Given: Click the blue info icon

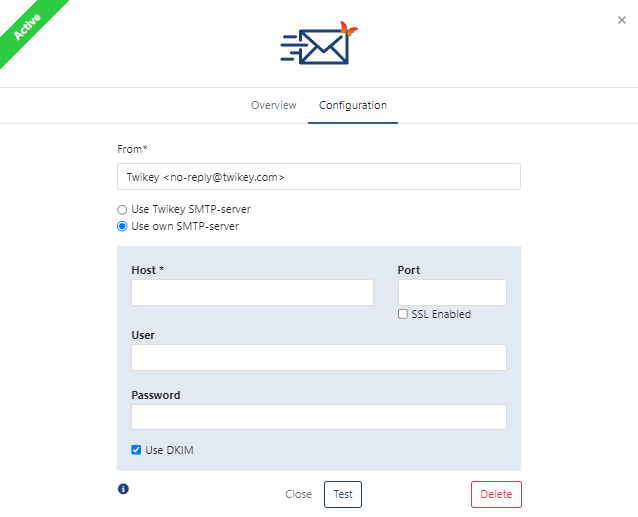Looking at the screenshot, I should click(123, 489).
